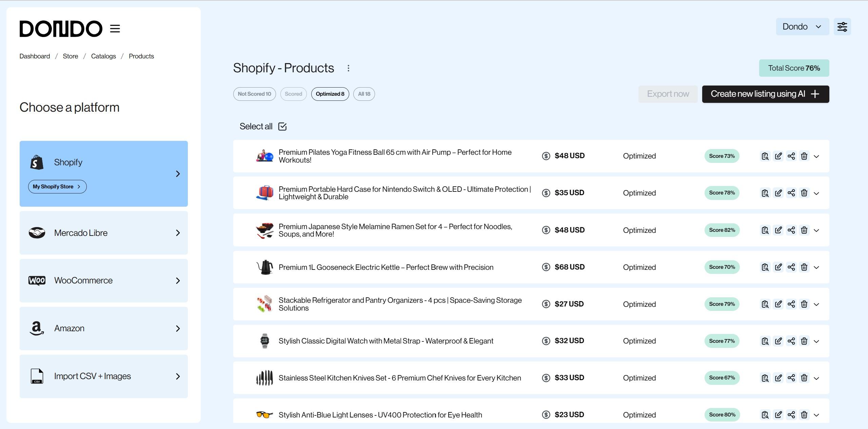Open the filter settings sliders icon
Viewport: 868px width, 429px height.
coord(842,27)
